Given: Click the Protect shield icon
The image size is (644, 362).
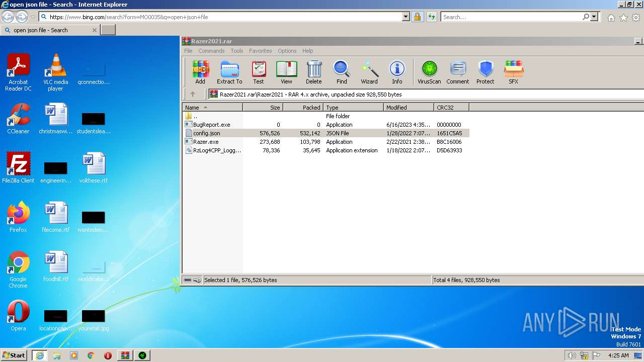Looking at the screenshot, I should [x=486, y=72].
